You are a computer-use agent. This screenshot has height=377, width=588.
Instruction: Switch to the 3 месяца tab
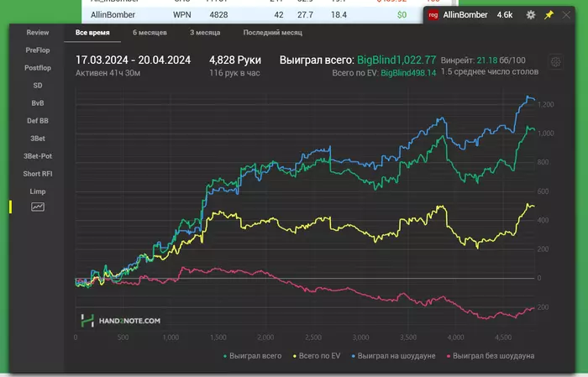205,33
